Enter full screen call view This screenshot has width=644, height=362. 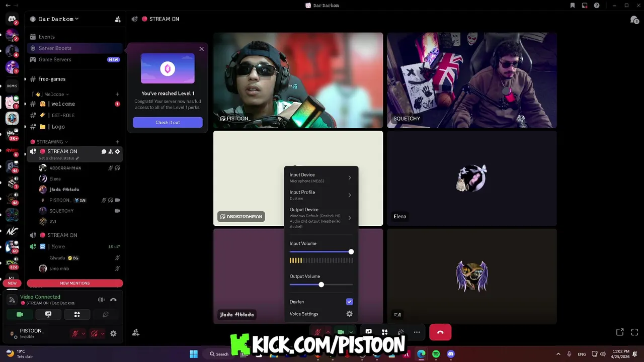(x=634, y=332)
